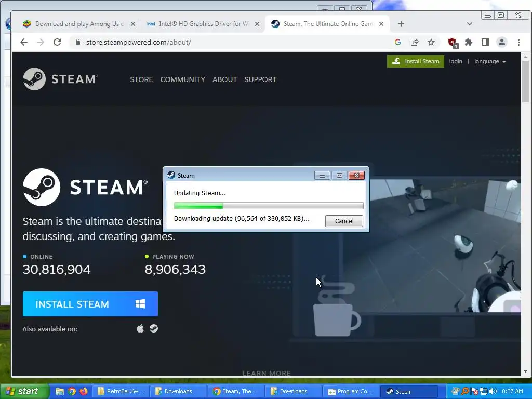Close the Steam browser tab
This screenshot has height=399, width=532.
pos(381,24)
